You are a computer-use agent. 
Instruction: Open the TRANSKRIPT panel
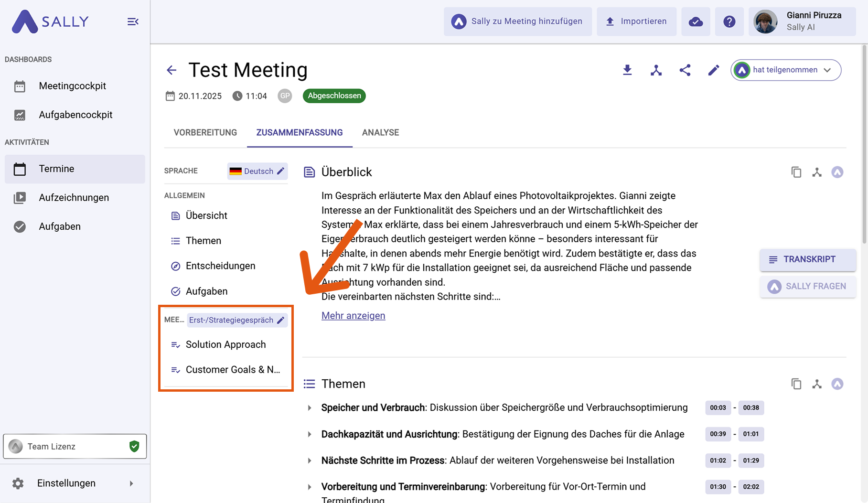click(808, 259)
